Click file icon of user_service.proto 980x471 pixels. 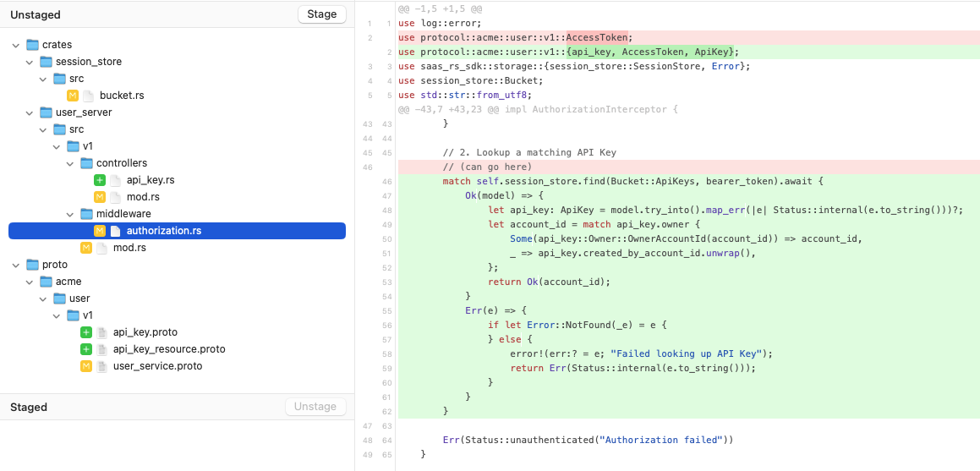coord(101,366)
